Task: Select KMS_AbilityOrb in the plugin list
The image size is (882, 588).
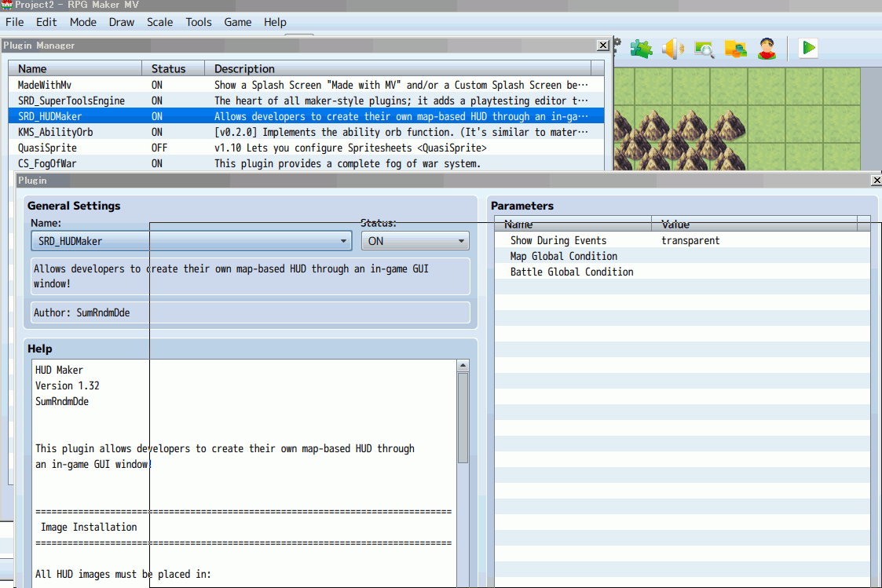Action: click(x=306, y=132)
